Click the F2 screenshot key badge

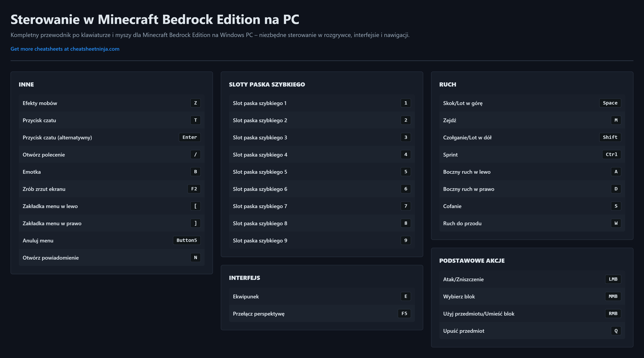194,189
